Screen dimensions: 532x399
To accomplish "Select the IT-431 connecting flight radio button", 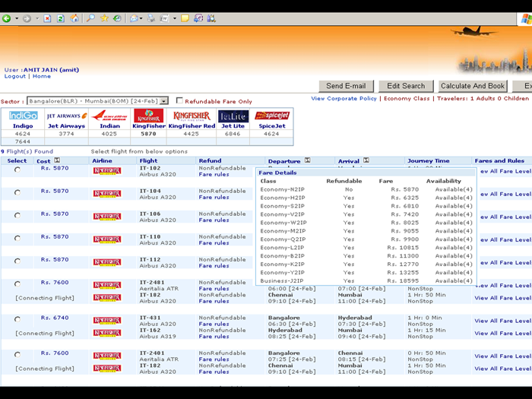I will point(17,319).
